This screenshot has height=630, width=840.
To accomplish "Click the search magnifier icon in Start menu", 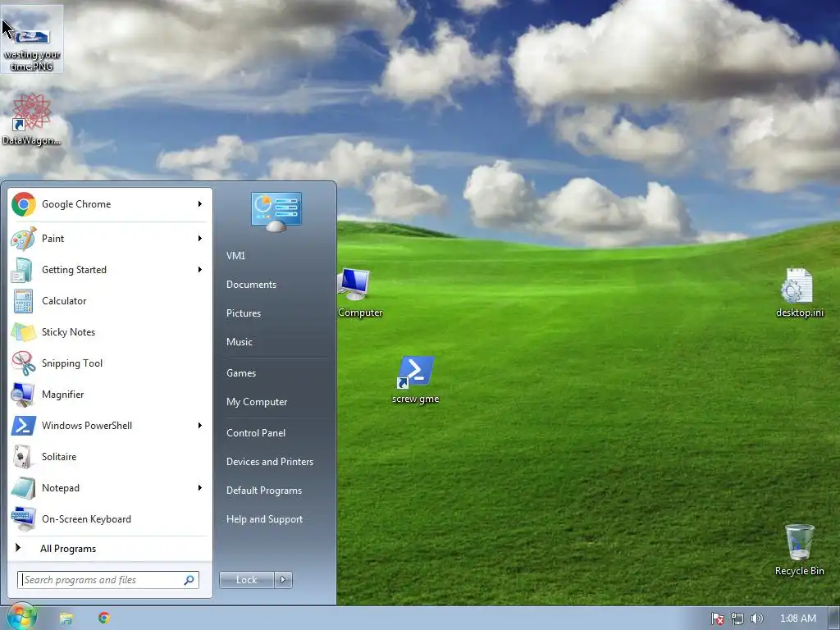I will [x=189, y=580].
